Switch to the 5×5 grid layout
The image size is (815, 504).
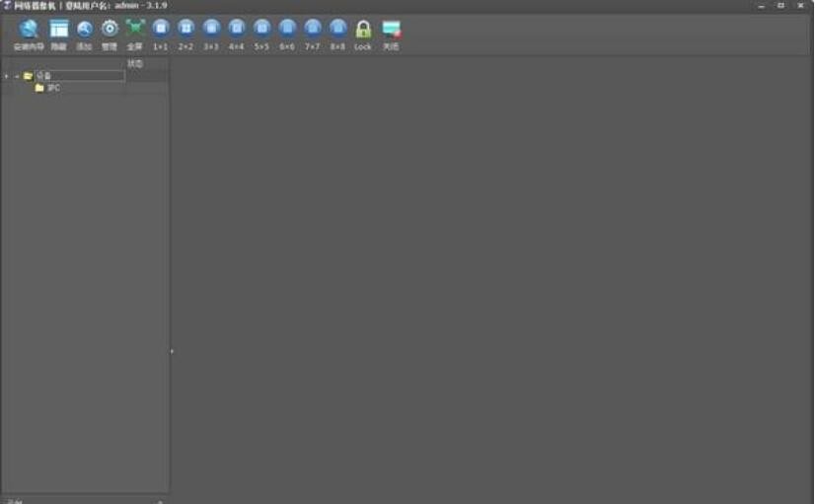[261, 30]
